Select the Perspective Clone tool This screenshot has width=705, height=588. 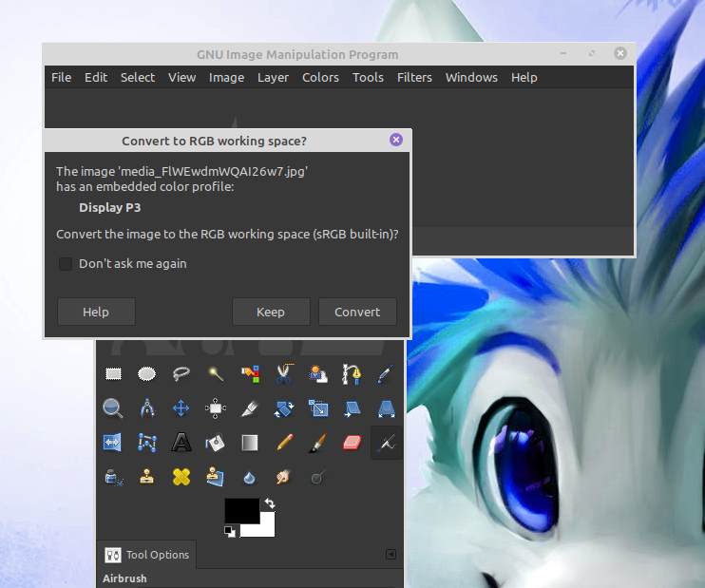[216, 477]
